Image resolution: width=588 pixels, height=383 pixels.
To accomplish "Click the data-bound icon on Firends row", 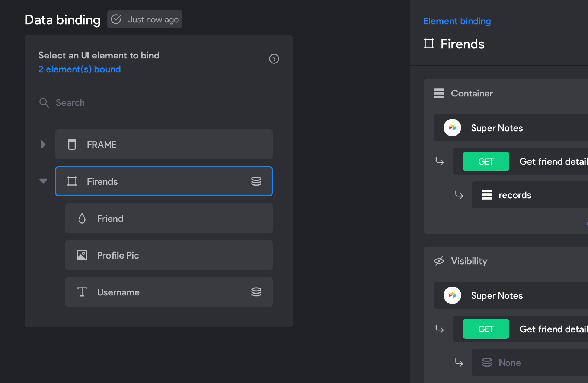I will point(256,181).
